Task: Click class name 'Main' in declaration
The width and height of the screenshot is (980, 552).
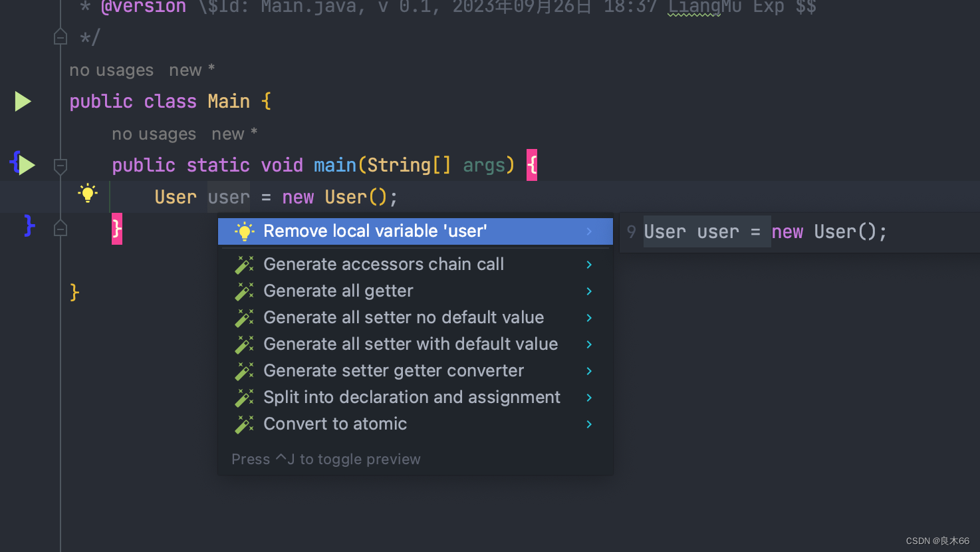Action: click(229, 102)
